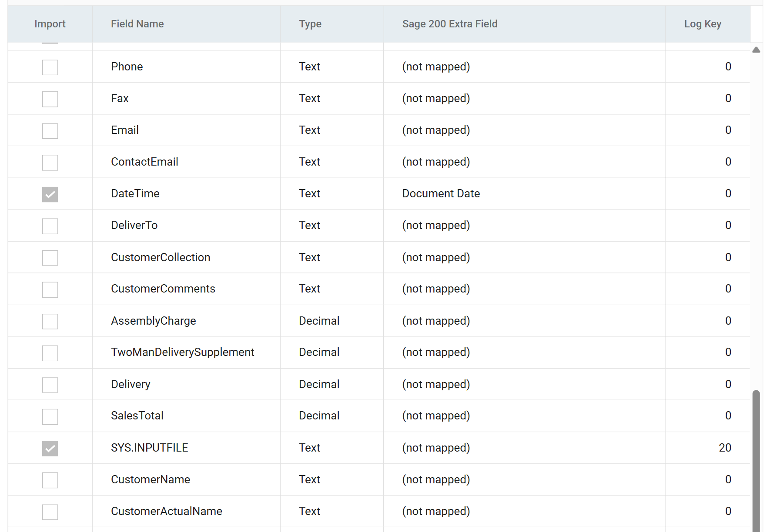Open the mapping cell for Delivery
The width and height of the screenshot is (770, 532).
(524, 384)
